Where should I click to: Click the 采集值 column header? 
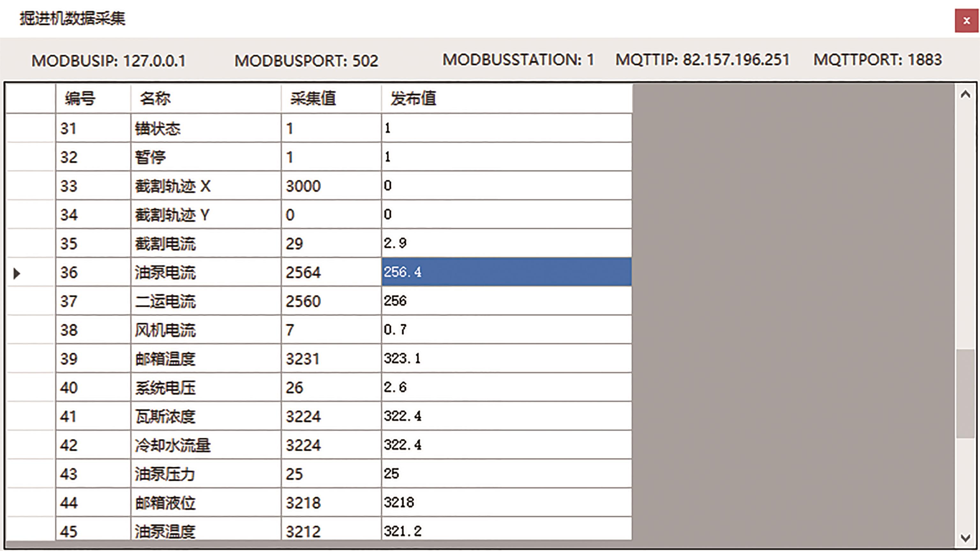[x=331, y=99]
